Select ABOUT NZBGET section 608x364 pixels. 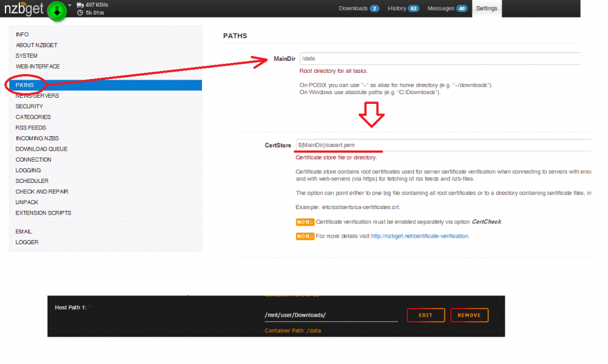coord(36,46)
